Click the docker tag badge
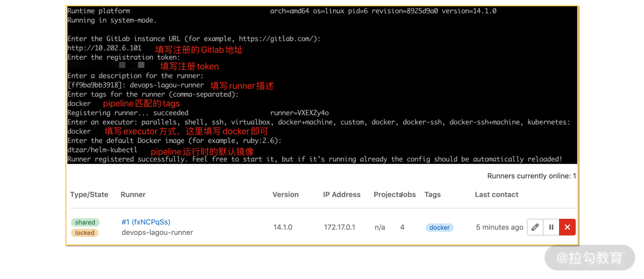 439,227
